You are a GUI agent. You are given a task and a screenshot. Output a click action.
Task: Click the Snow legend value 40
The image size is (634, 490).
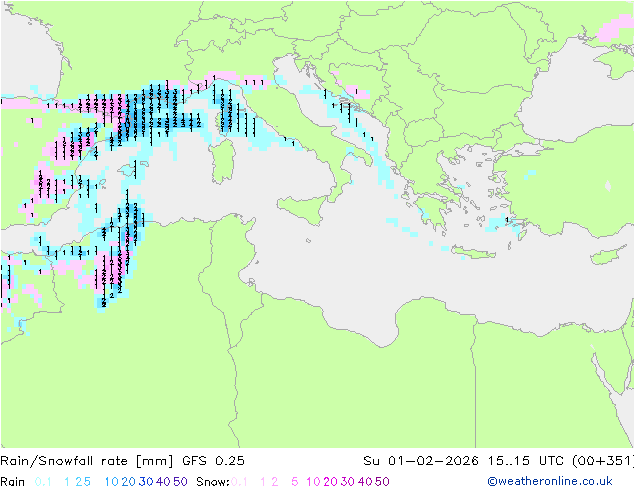click(365, 482)
